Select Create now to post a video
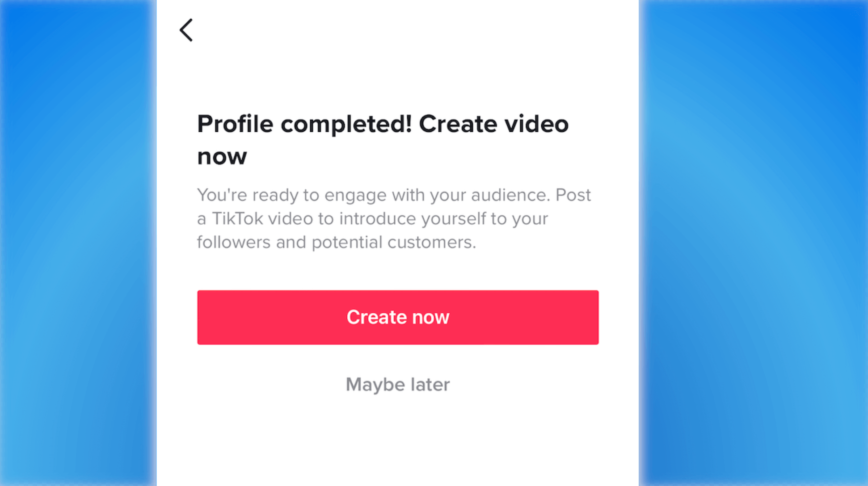 point(397,317)
